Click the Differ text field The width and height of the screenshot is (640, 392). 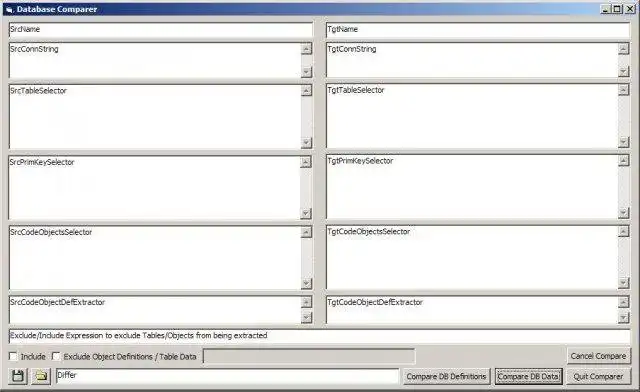point(227,376)
